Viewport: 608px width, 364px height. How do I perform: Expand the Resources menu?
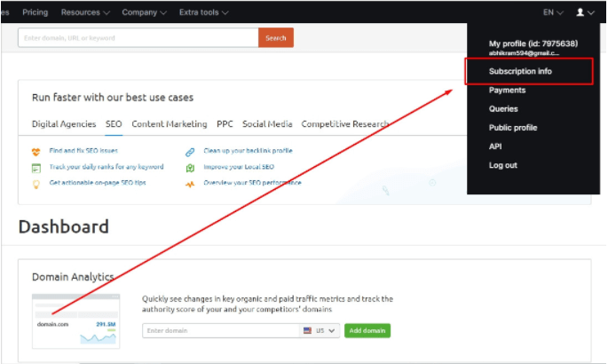[x=85, y=12]
